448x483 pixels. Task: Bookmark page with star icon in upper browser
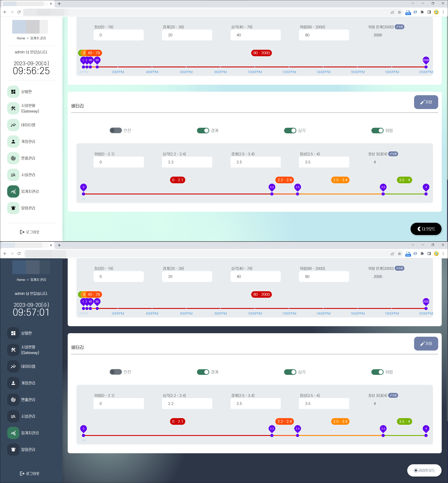click(x=399, y=12)
